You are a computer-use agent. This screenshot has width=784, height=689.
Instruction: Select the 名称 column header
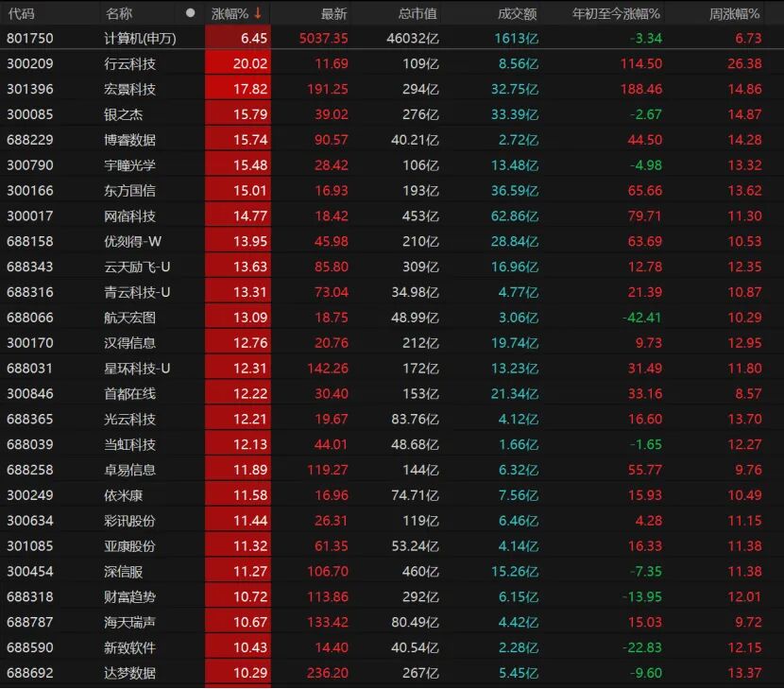click(119, 13)
